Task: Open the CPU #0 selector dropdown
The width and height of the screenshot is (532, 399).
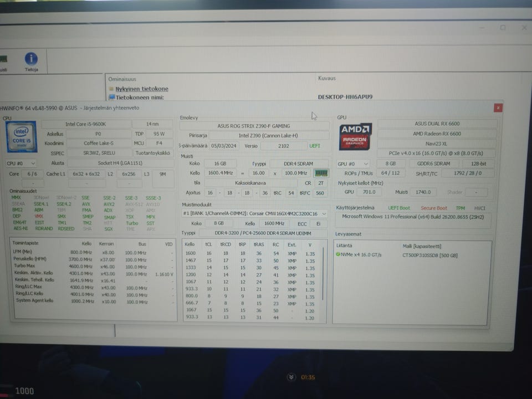Action: coord(21,163)
